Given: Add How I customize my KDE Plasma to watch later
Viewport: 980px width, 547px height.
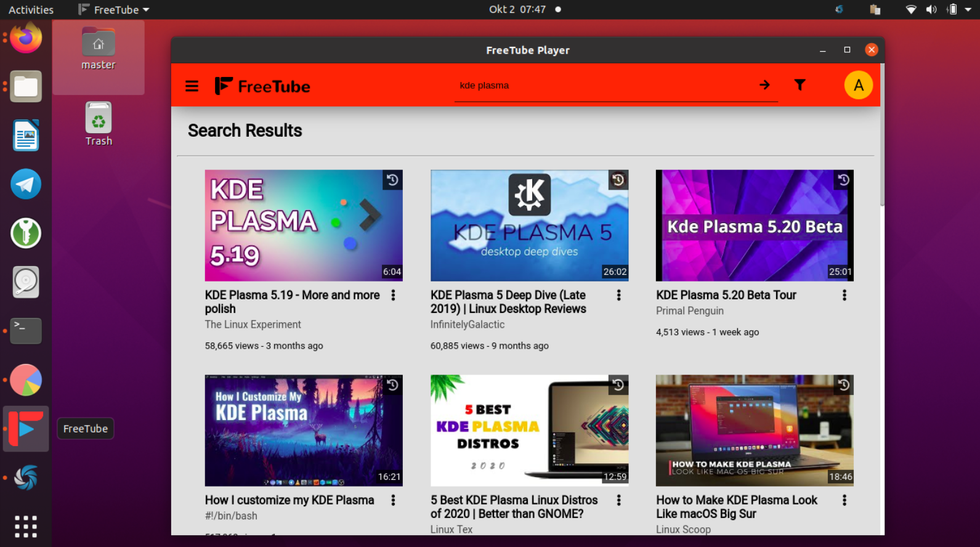Looking at the screenshot, I should 392,385.
